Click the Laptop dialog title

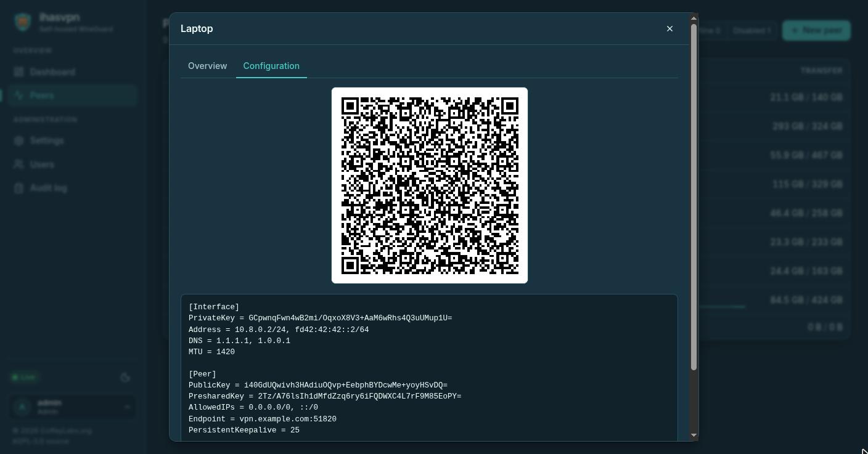click(x=197, y=29)
